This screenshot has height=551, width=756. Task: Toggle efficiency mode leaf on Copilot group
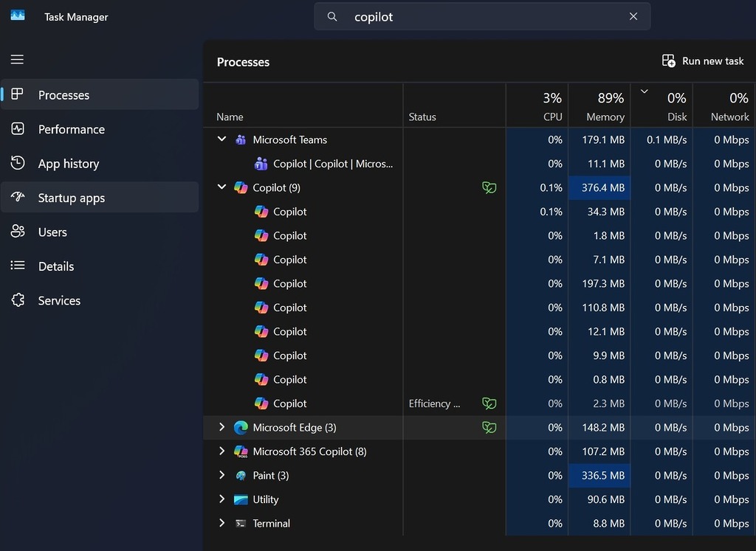point(489,187)
